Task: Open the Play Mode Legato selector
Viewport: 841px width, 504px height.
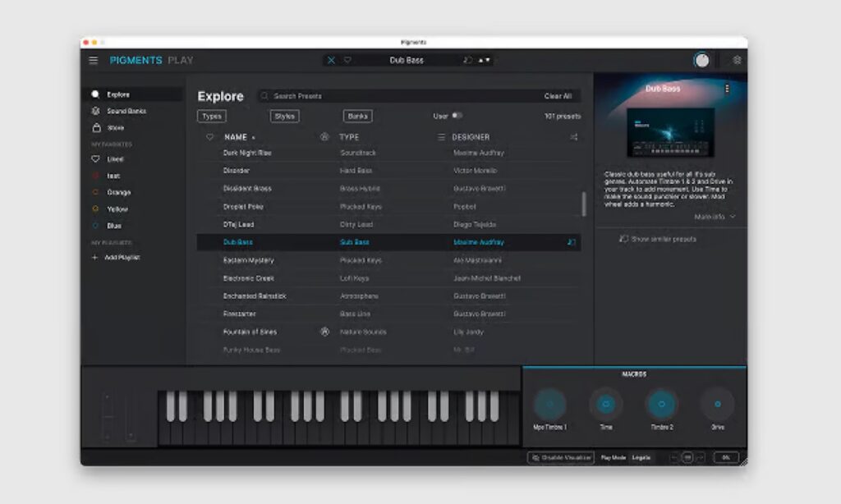Action: [641, 457]
